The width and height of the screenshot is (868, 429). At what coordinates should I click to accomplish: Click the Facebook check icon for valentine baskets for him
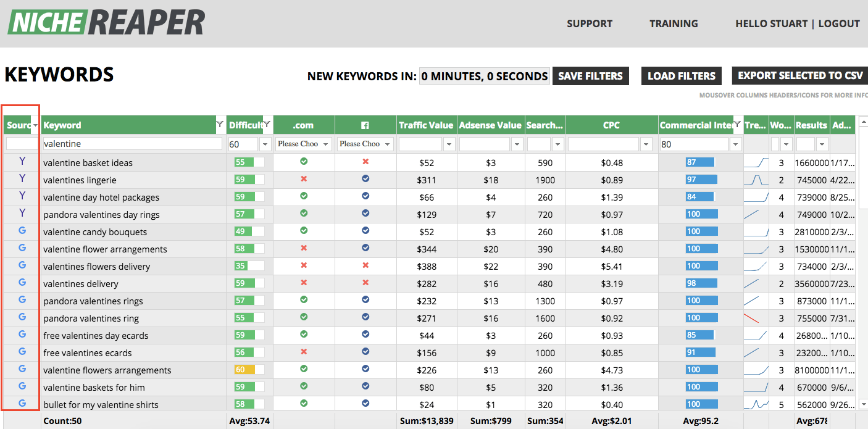pyautogui.click(x=365, y=386)
